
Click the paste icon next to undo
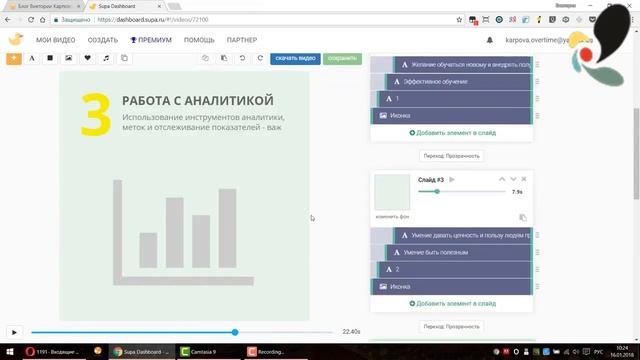(x=224, y=58)
